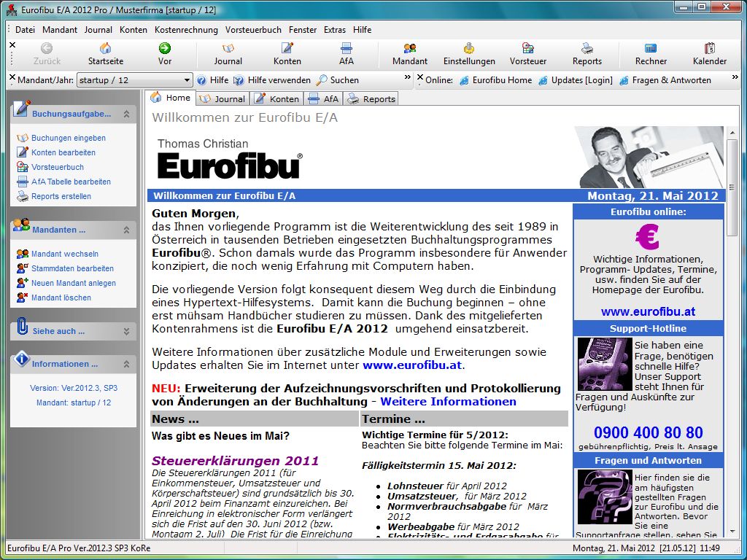Click the Support-Hotline phone image
747x560 pixels.
[x=605, y=364]
